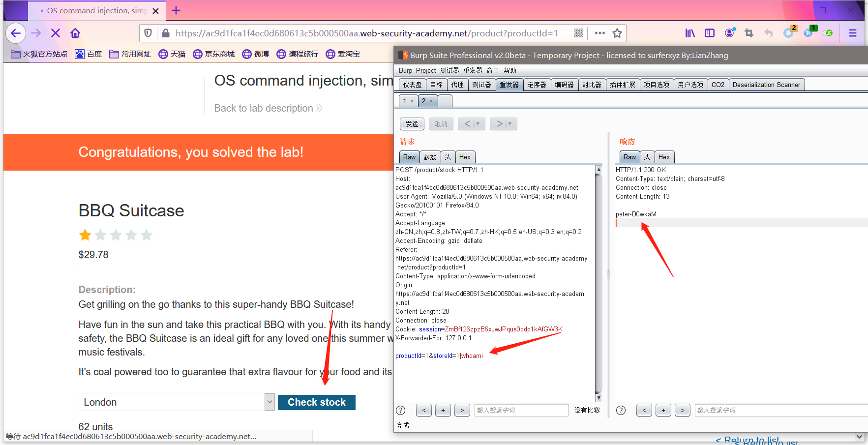Open the Firefox hamburger application menu

(853, 33)
